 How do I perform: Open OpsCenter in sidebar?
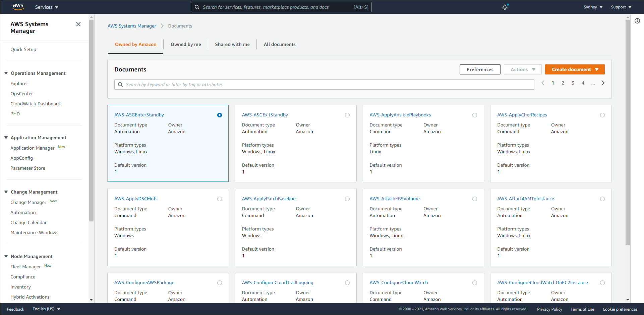(21, 94)
